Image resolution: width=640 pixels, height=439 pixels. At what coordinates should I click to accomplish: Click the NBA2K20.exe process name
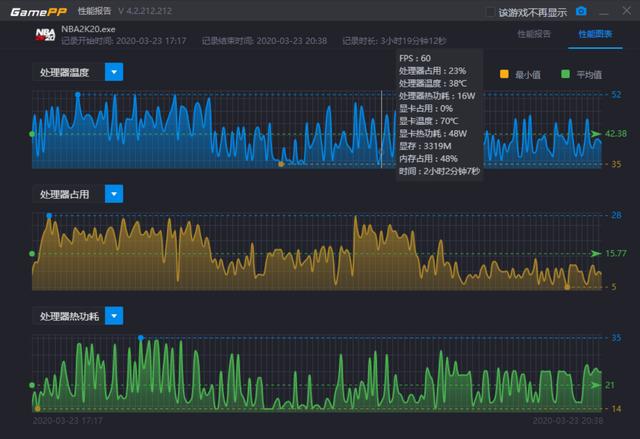[88, 29]
